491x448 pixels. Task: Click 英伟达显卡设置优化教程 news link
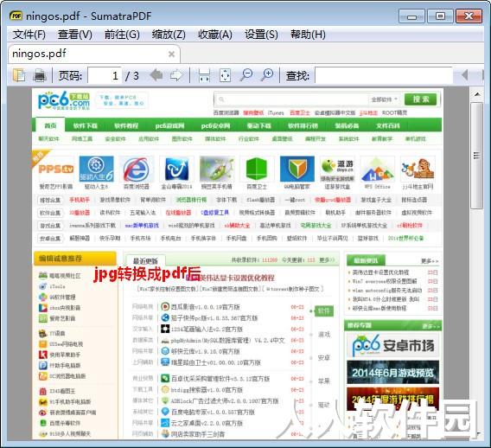380,272
